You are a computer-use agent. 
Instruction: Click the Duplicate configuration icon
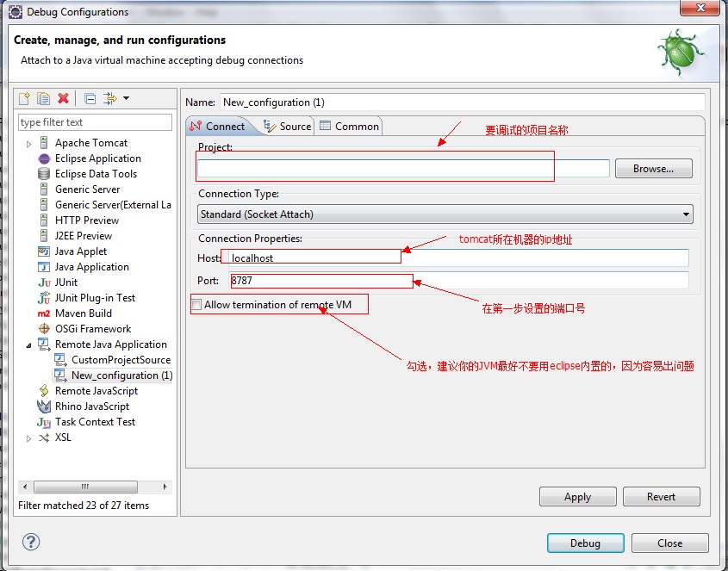click(x=43, y=99)
